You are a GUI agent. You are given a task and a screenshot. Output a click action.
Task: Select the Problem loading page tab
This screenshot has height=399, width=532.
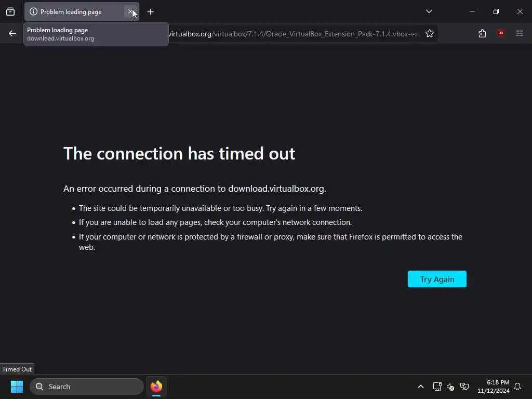click(82, 12)
